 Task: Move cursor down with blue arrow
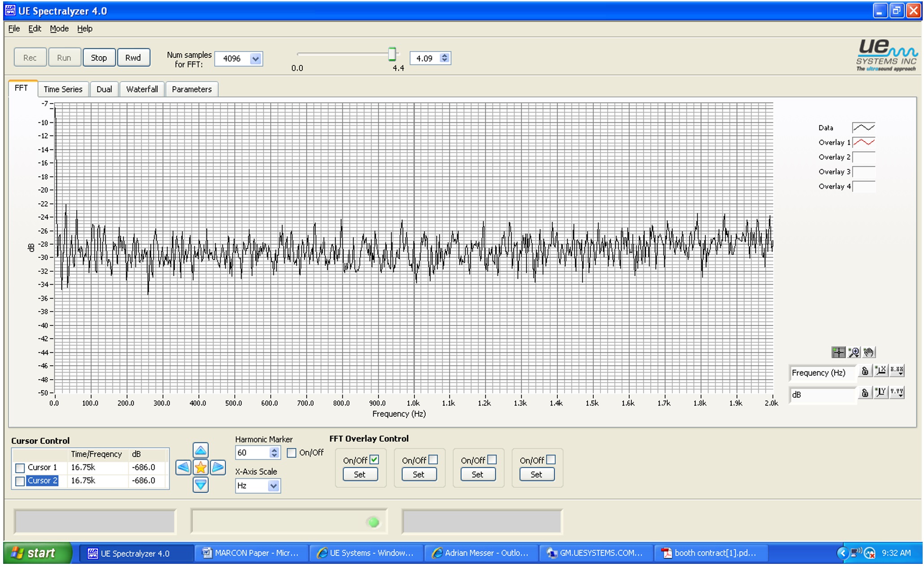200,485
